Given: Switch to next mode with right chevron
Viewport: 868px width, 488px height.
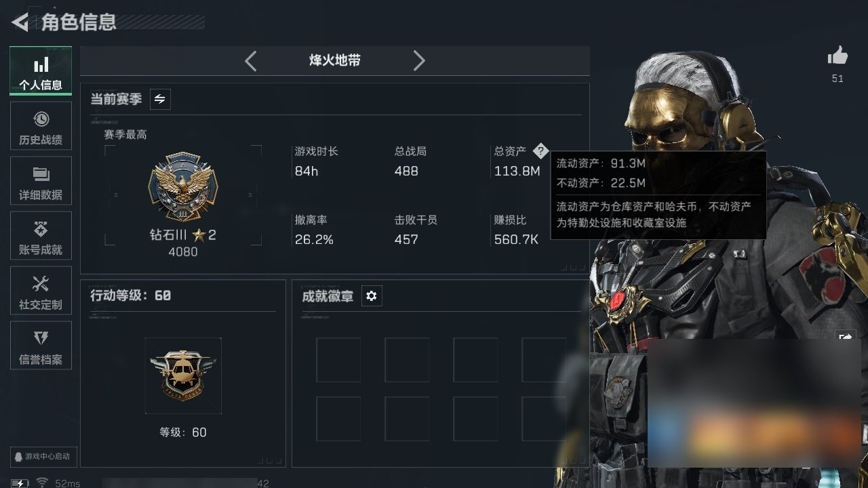Looking at the screenshot, I should click(419, 61).
